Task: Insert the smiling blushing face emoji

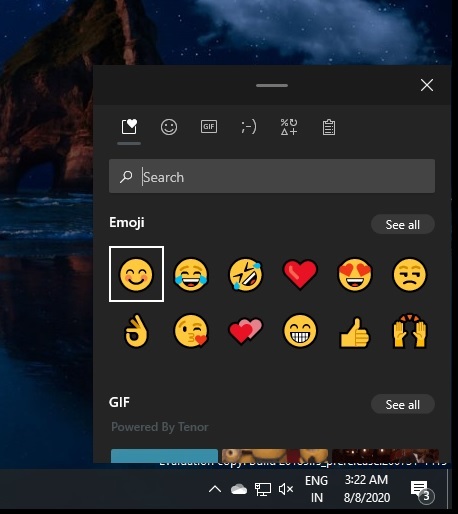Action: pos(136,274)
